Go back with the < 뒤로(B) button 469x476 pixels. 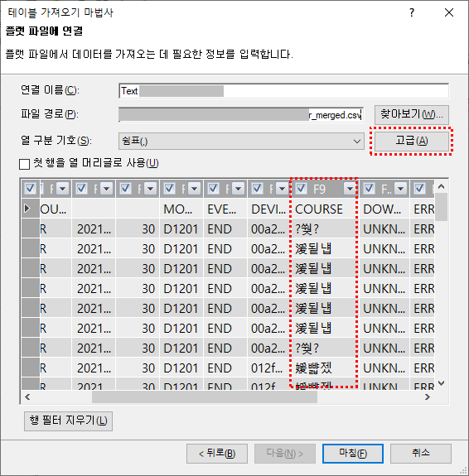tap(217, 454)
